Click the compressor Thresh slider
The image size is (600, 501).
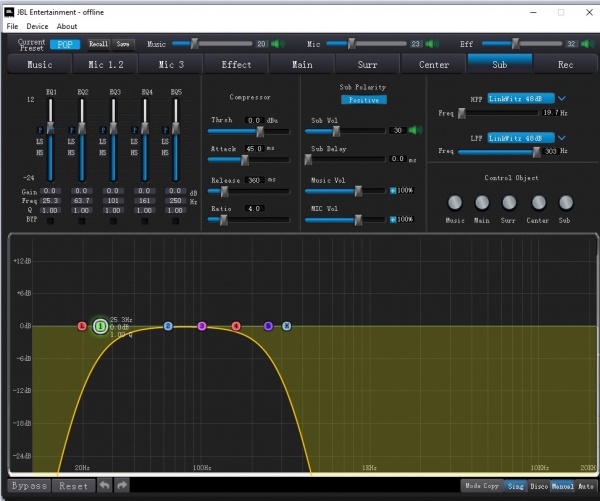click(259, 131)
